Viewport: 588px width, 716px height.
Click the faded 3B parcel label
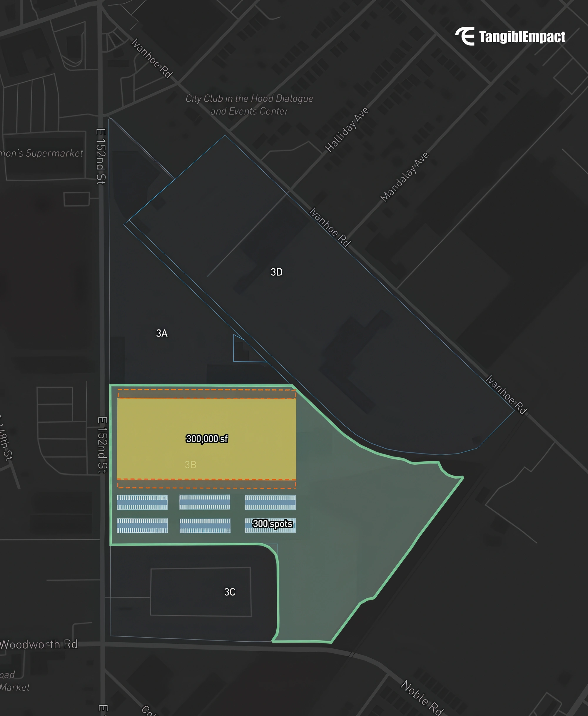click(190, 464)
